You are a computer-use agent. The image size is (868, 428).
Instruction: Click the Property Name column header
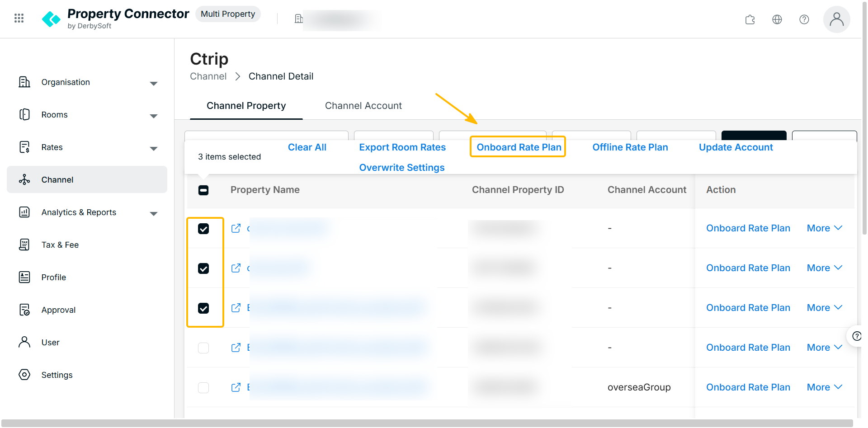pos(265,190)
